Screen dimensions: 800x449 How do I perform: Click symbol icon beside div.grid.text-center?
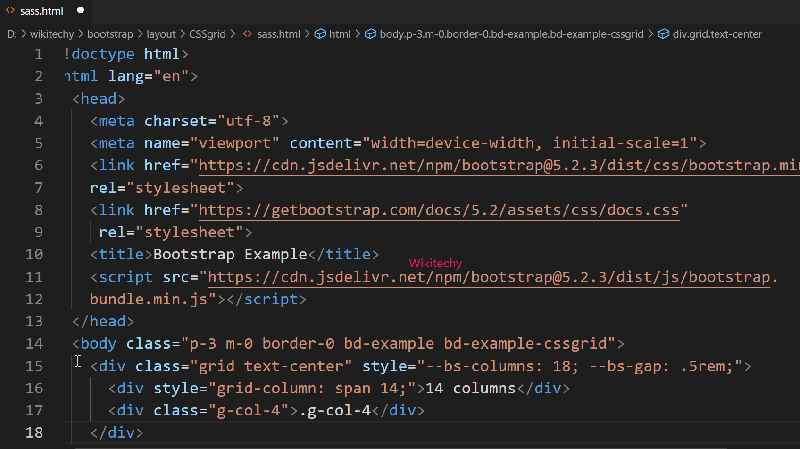coord(663,34)
